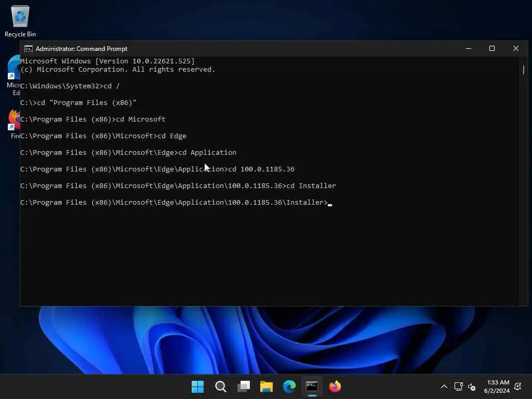Open the notification bell icon

click(518, 387)
